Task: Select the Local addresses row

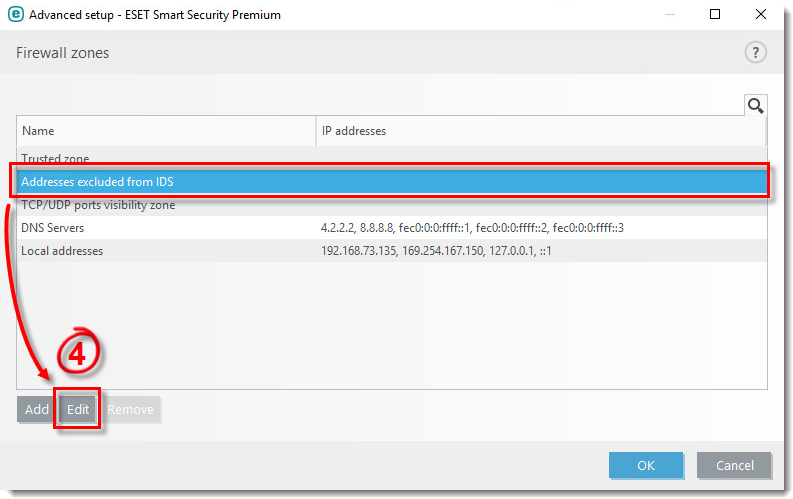Action: point(62,251)
